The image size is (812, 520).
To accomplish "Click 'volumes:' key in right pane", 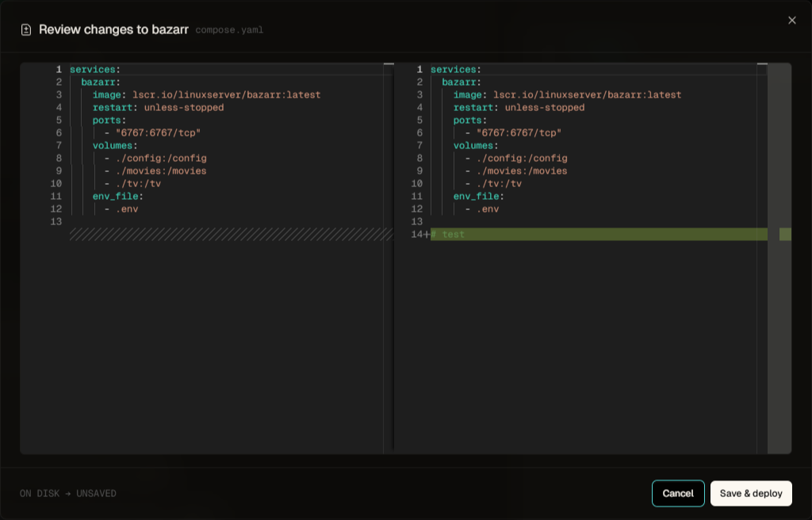I will 476,146.
